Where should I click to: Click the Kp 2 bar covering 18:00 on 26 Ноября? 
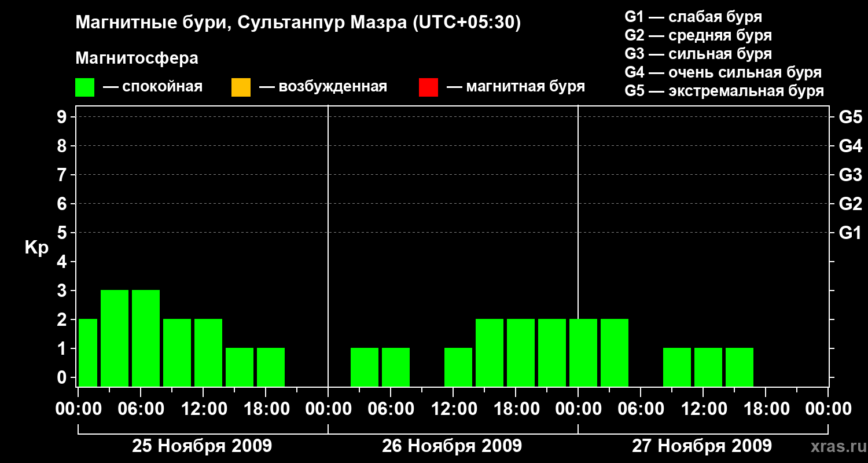[521, 352]
